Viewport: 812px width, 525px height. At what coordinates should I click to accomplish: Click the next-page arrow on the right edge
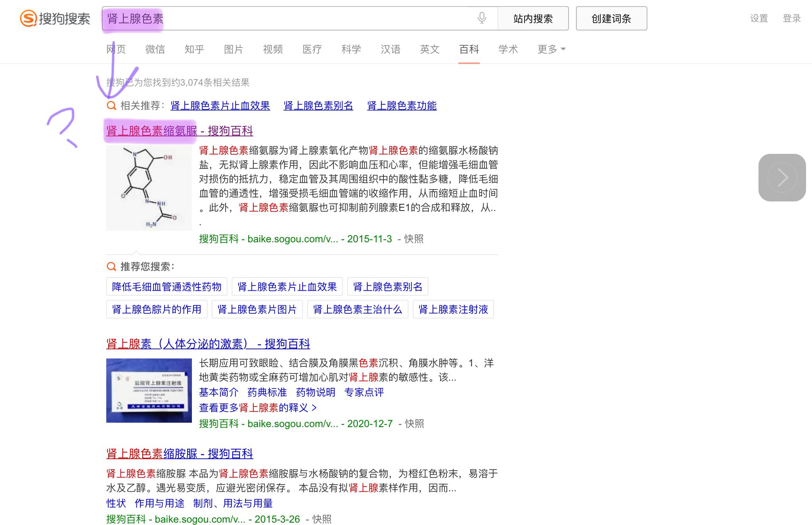click(x=782, y=178)
